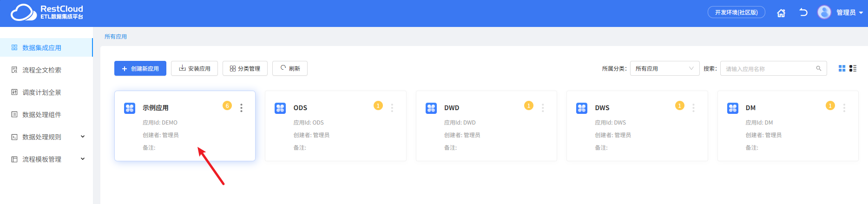Screen dimensions: 868x204
Task: Click the 示例应用 card title
Action: (x=156, y=108)
